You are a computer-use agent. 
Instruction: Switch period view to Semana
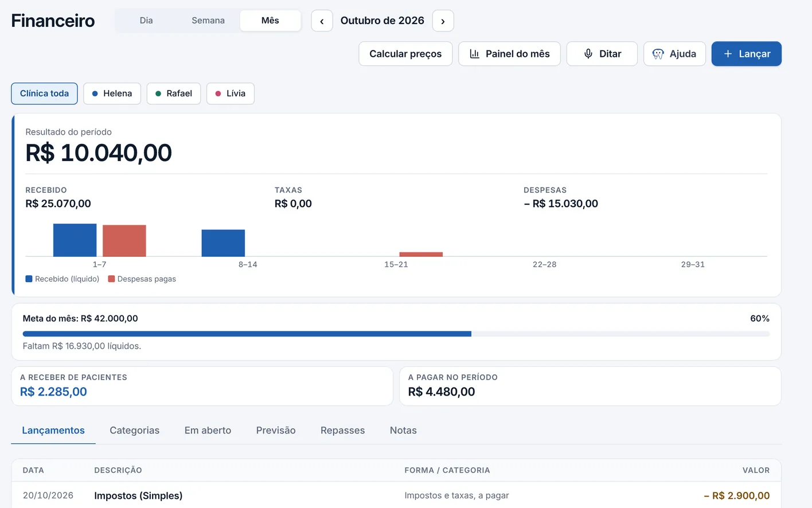(208, 21)
